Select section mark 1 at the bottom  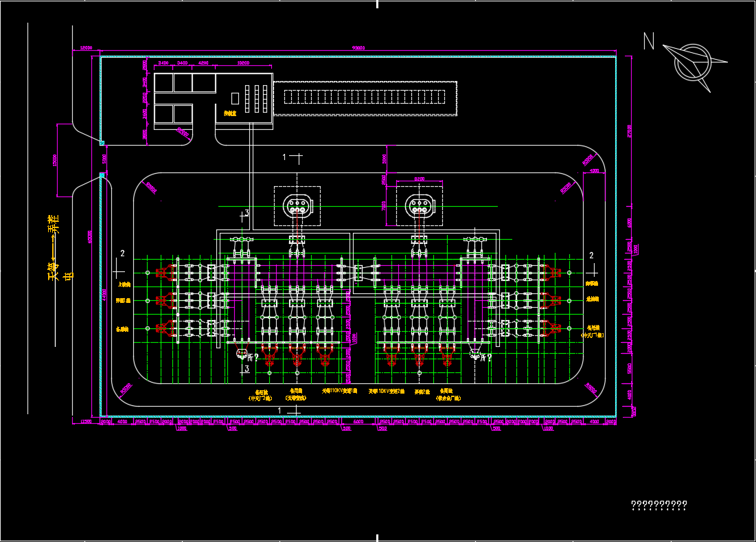289,411
